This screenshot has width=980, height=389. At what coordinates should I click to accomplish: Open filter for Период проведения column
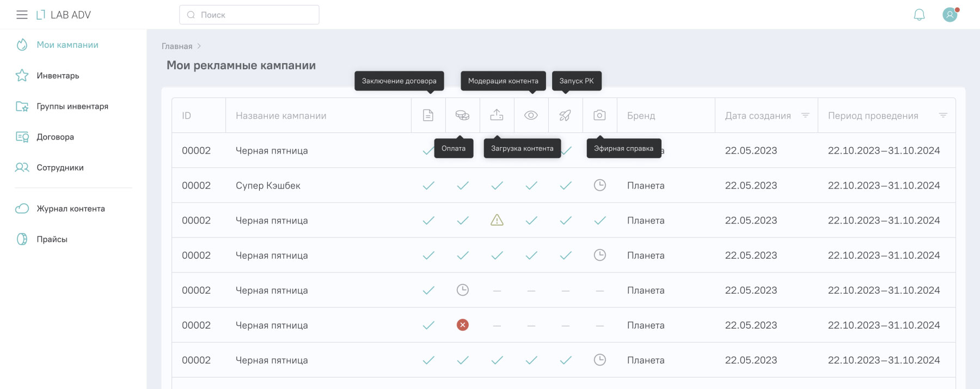943,115
